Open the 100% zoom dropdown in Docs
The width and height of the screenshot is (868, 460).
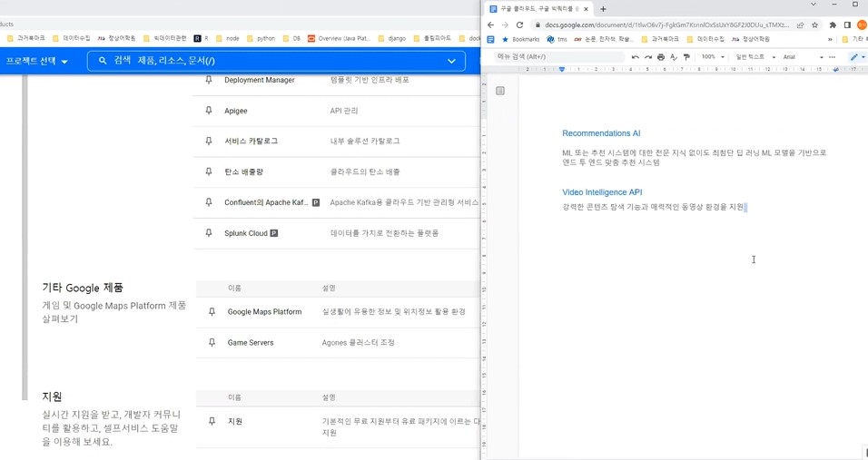click(x=713, y=57)
